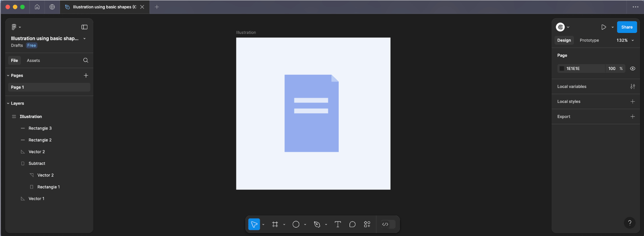This screenshot has width=644, height=236.
Task: Select the Ellipse shape tool
Action: (296, 224)
